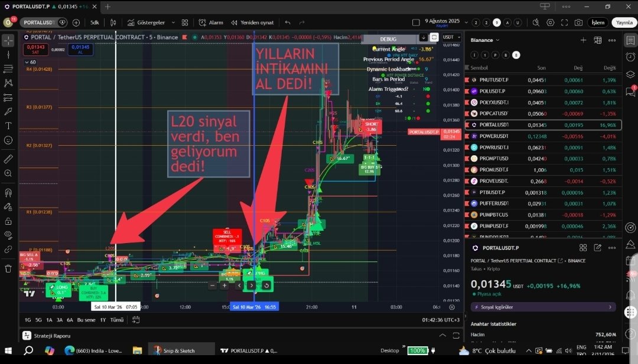Screen dimensions: 638x364
Task: Select the ruler measure tool
Action: pyautogui.click(x=8, y=159)
